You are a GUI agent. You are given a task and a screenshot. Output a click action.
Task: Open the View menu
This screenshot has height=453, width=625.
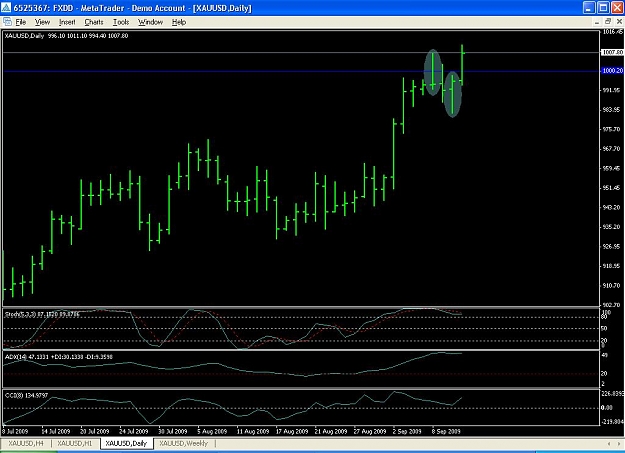point(42,22)
